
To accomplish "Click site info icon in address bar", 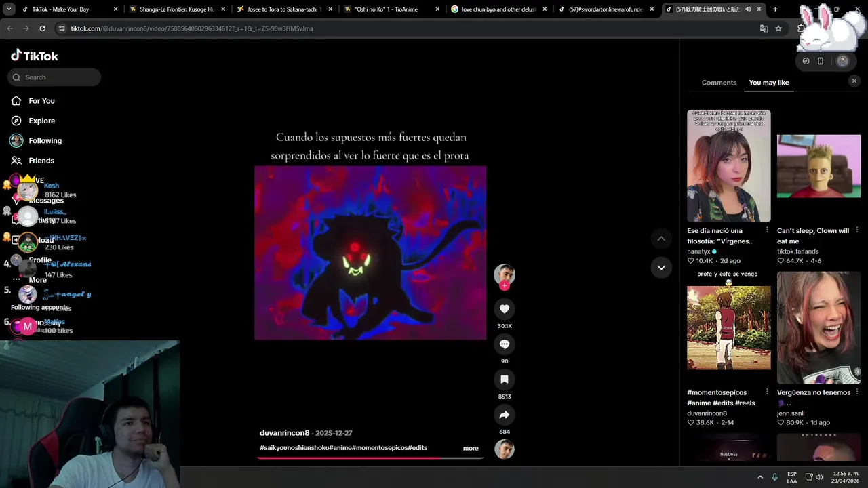I will [x=62, y=28].
